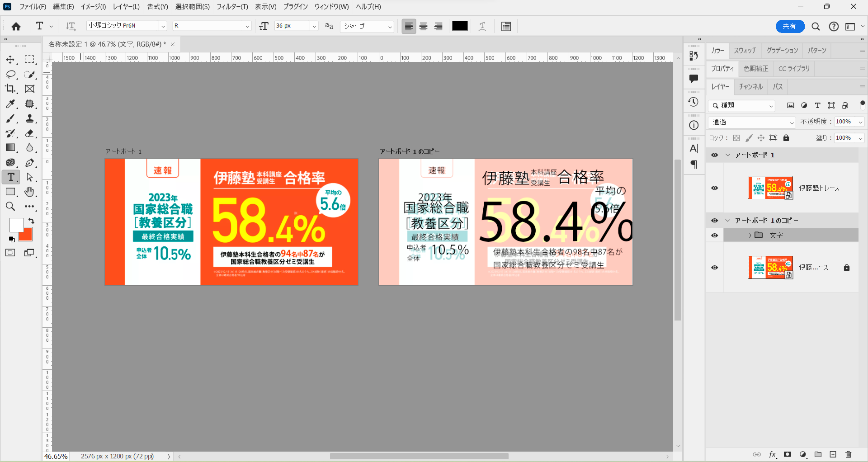
Task: Hide the 文字 group
Action: click(715, 236)
